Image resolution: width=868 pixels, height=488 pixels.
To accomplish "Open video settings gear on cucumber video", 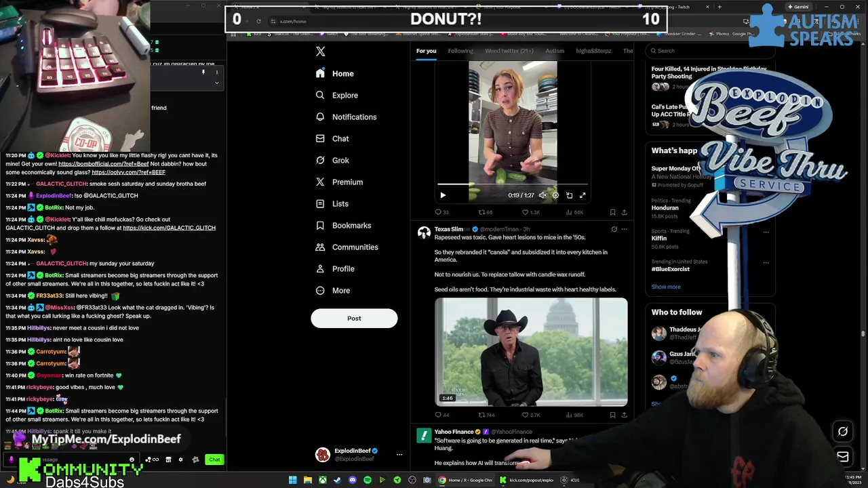I will point(555,195).
